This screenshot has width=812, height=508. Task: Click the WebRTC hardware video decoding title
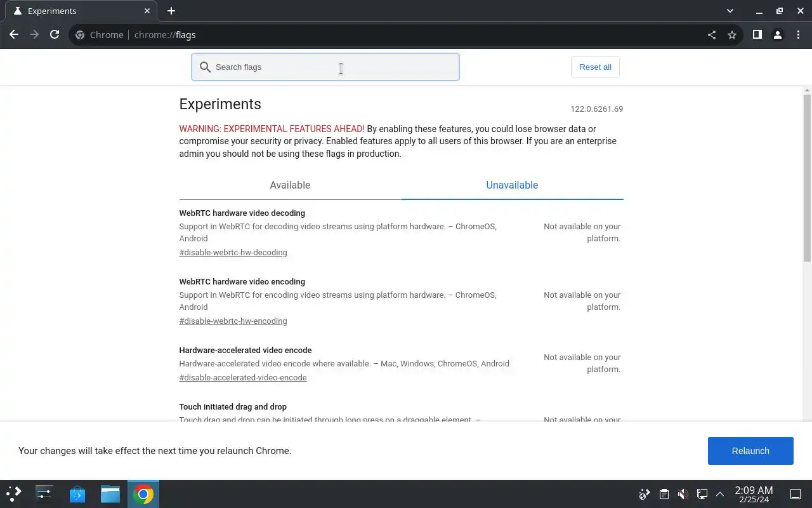tap(242, 213)
